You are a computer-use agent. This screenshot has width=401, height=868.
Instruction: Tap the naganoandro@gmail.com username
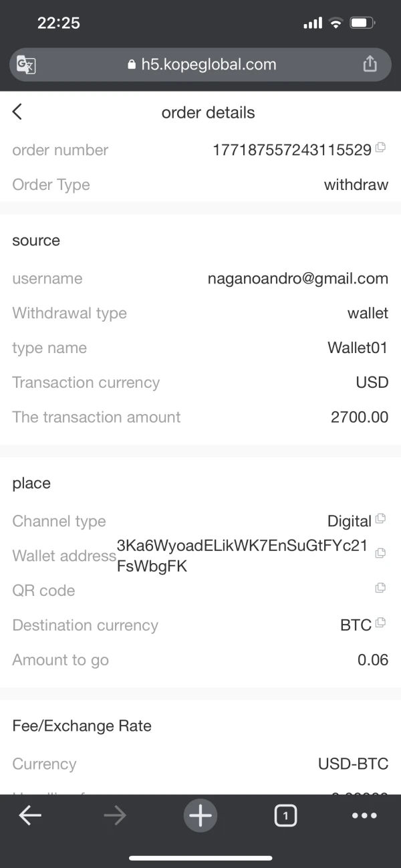pyautogui.click(x=297, y=279)
